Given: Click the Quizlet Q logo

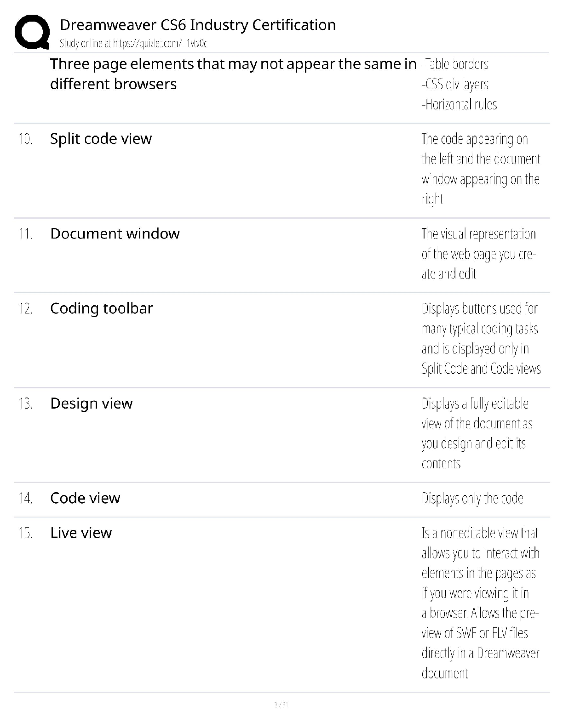Looking at the screenshot, I should (32, 32).
